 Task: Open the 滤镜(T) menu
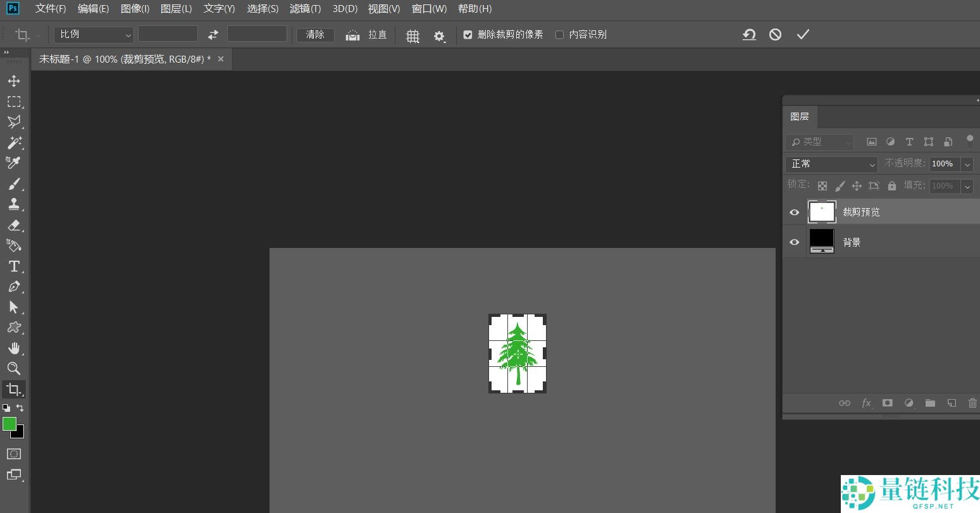click(305, 9)
